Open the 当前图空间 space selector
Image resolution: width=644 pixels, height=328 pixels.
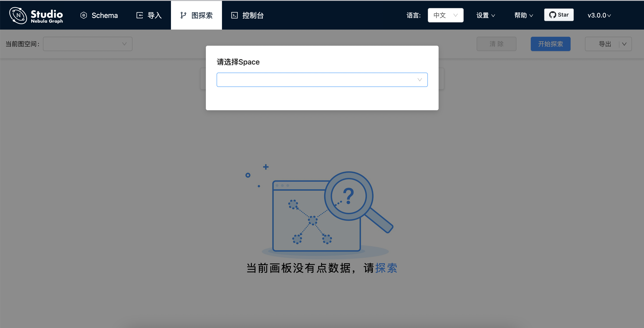pos(87,44)
